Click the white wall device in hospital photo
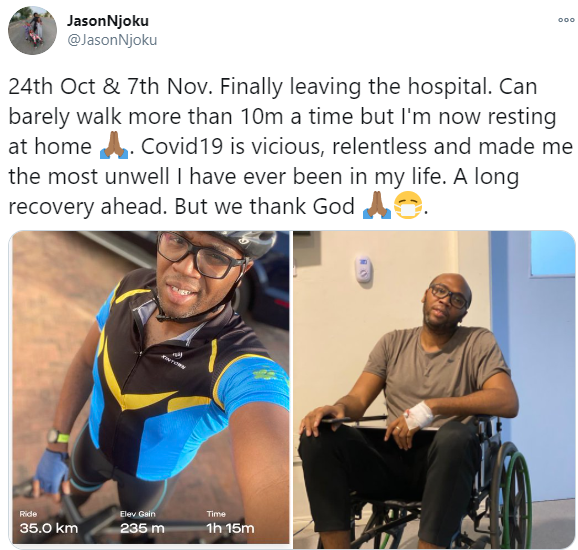Image resolution: width=578 pixels, height=550 pixels. (x=363, y=269)
